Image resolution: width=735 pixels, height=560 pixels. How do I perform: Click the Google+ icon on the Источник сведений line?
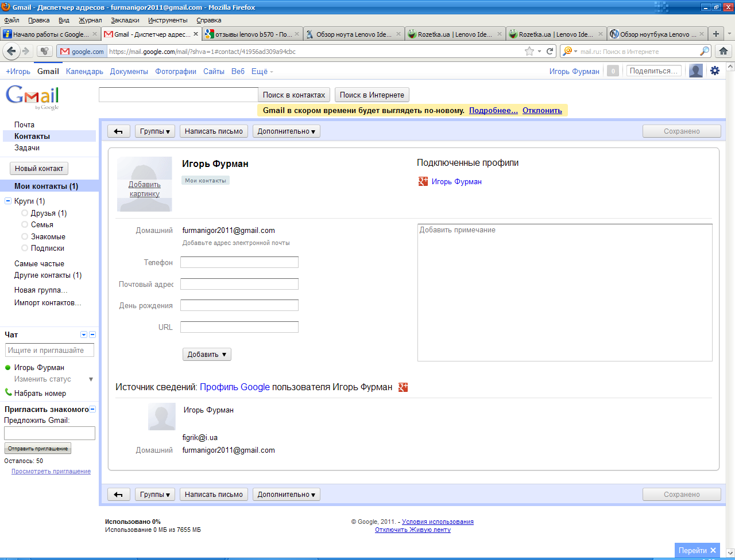tap(403, 387)
